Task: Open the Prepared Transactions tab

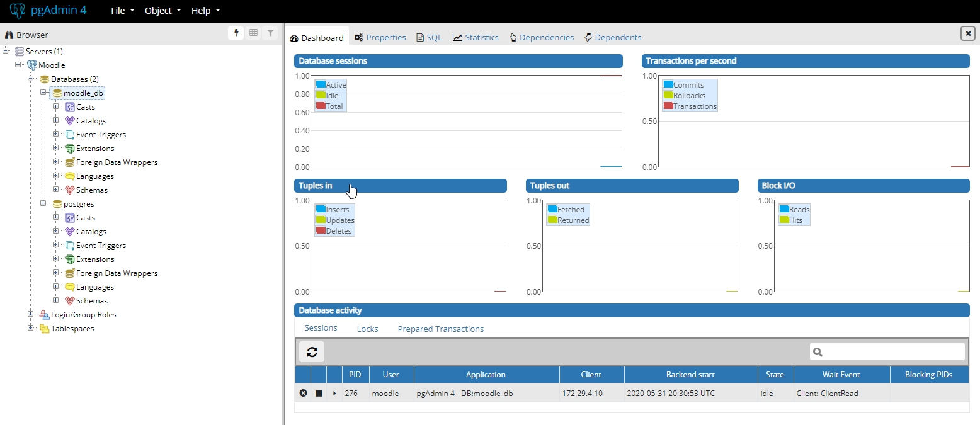Action: click(440, 329)
